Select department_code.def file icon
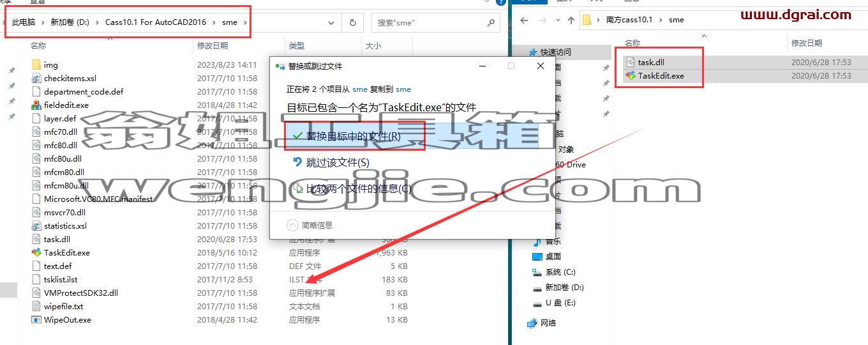 [x=36, y=91]
